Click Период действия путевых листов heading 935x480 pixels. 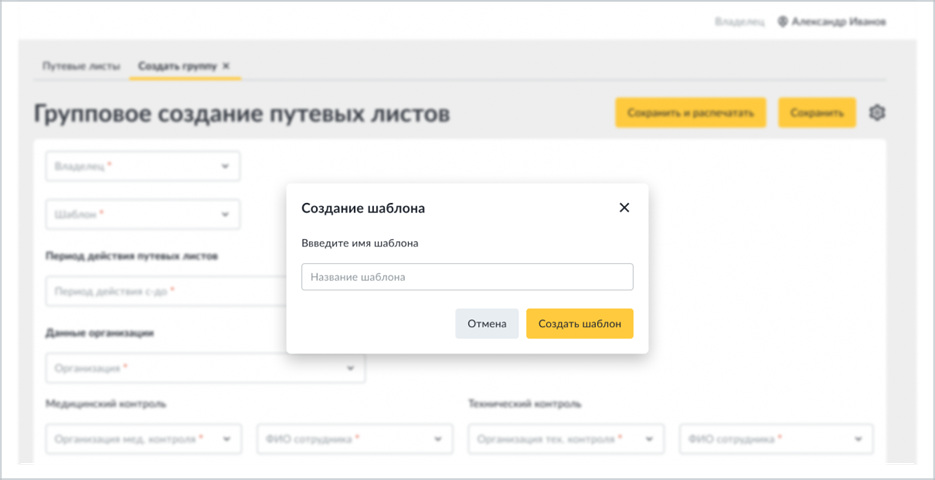[132, 256]
